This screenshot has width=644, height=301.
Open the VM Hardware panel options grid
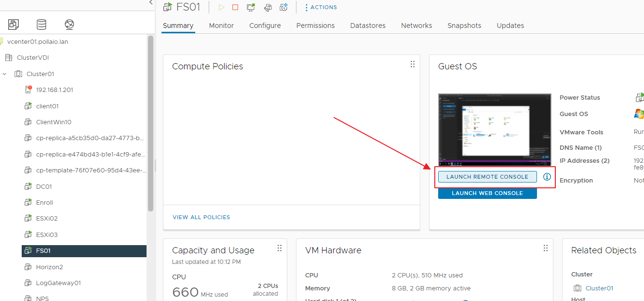point(546,248)
